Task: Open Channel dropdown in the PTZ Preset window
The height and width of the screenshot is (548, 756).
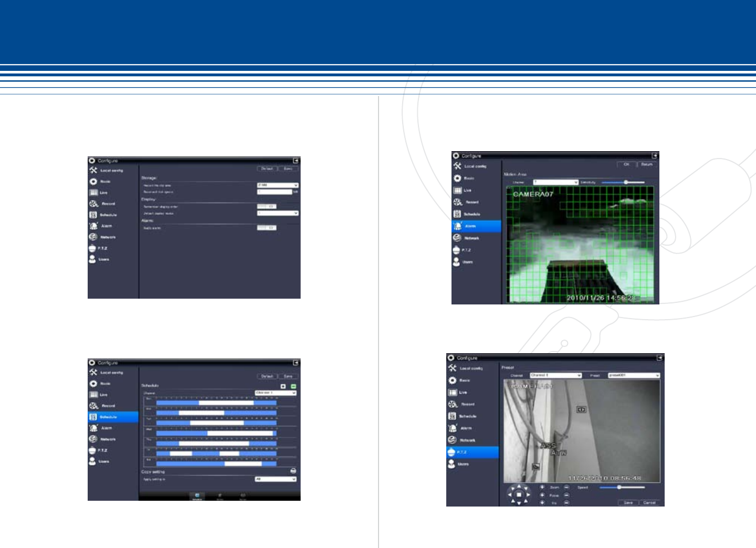Action: coord(555,375)
